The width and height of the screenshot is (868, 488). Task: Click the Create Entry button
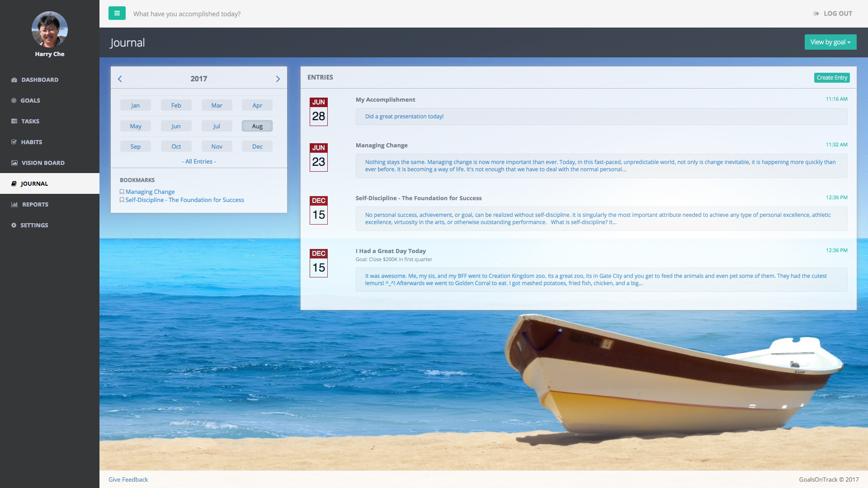click(831, 78)
